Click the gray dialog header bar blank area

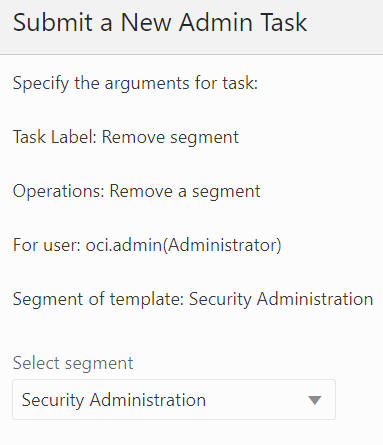[345, 27]
